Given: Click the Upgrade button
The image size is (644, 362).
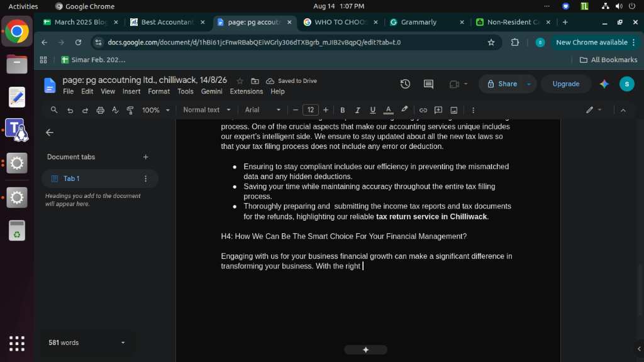Looking at the screenshot, I should (565, 84).
